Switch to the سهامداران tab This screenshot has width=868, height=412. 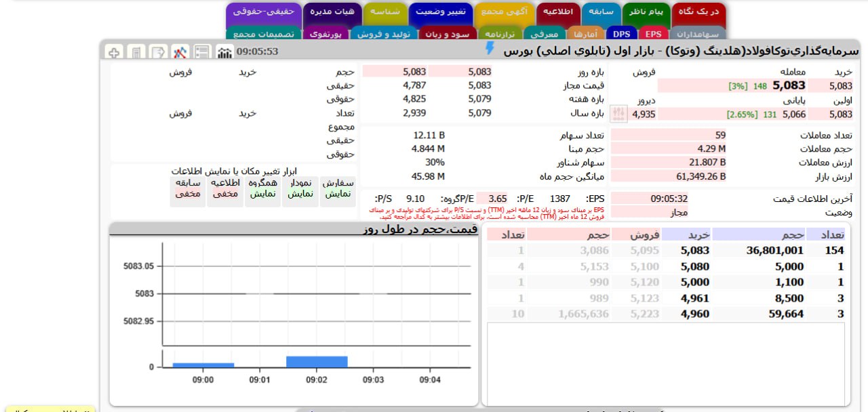tap(697, 34)
